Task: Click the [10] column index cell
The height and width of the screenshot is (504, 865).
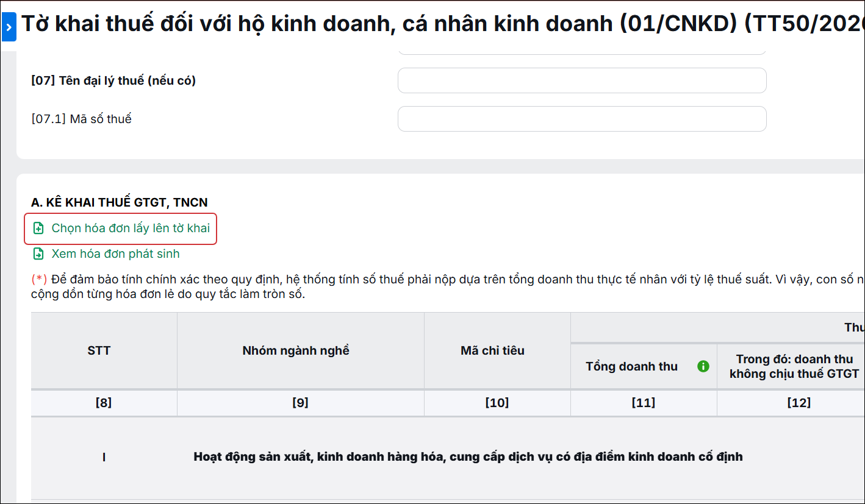Action: tap(497, 403)
